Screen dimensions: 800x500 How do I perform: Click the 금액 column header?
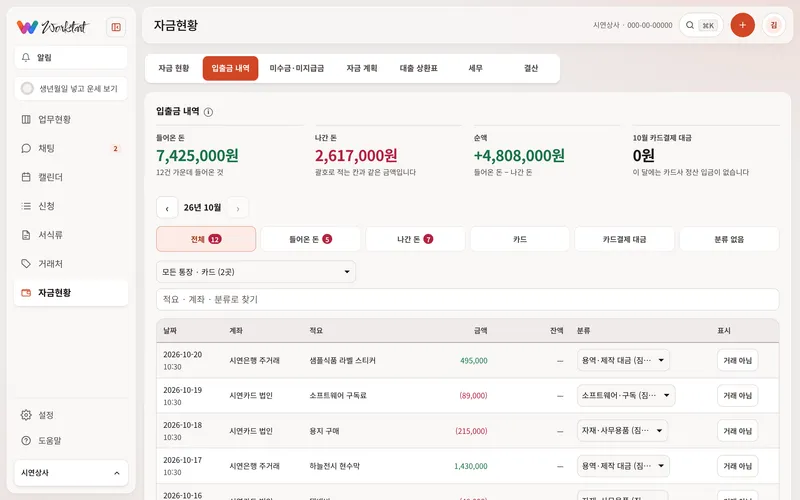(481, 331)
